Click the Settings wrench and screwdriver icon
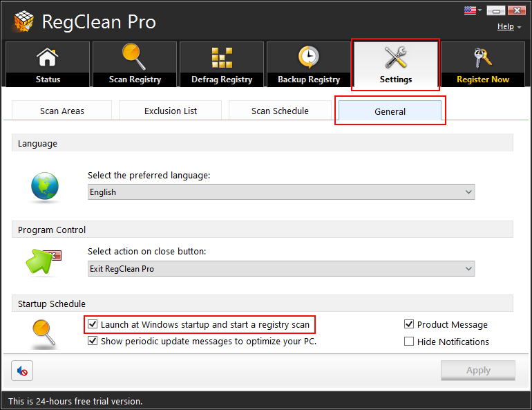The height and width of the screenshot is (410, 532). [396, 57]
